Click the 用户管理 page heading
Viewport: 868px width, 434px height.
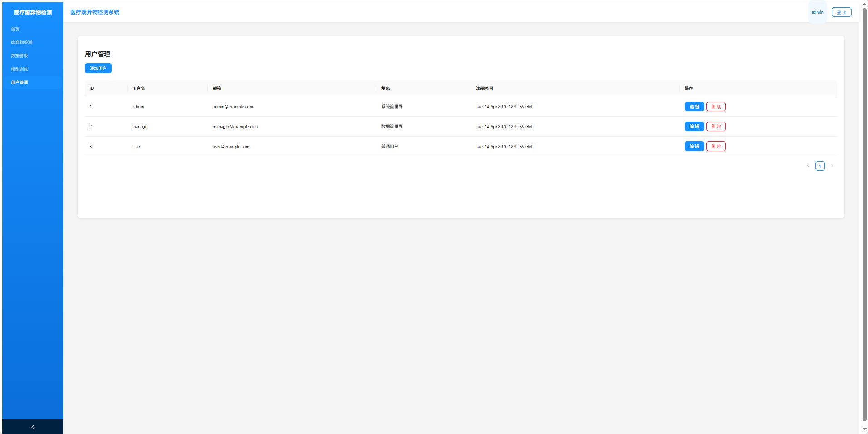(x=98, y=54)
